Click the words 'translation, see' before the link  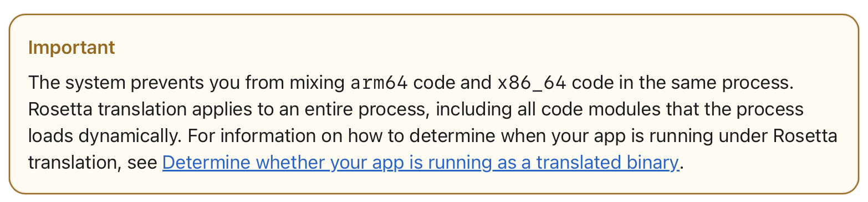(92, 163)
